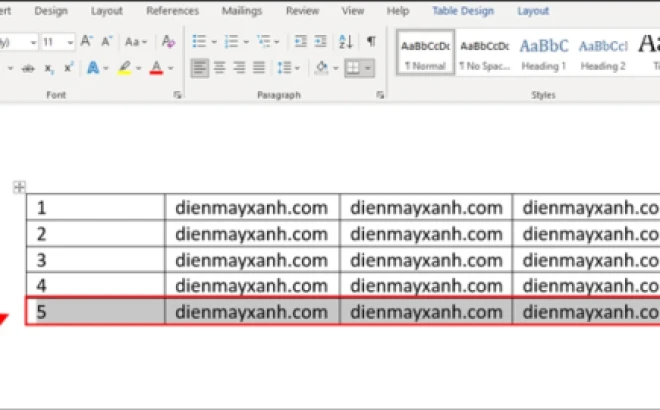
Task: Click dienmayxanh.com in row 3, third column
Action: [426, 260]
